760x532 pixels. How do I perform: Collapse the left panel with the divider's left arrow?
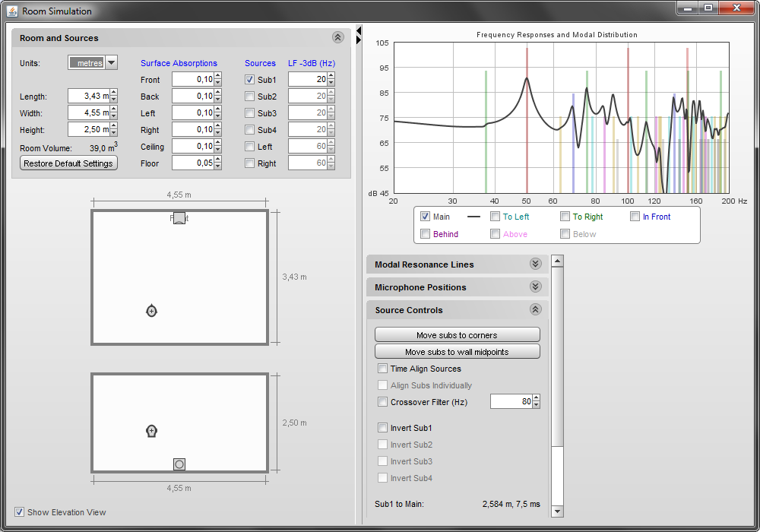tap(359, 31)
